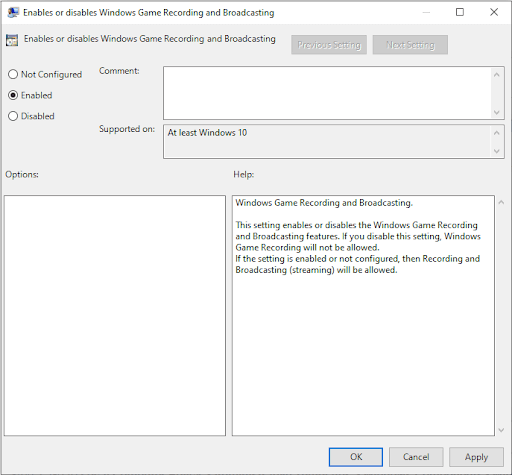Click the Help pane scroll up arrow
Image resolution: width=512 pixels, height=475 pixels.
501,202
